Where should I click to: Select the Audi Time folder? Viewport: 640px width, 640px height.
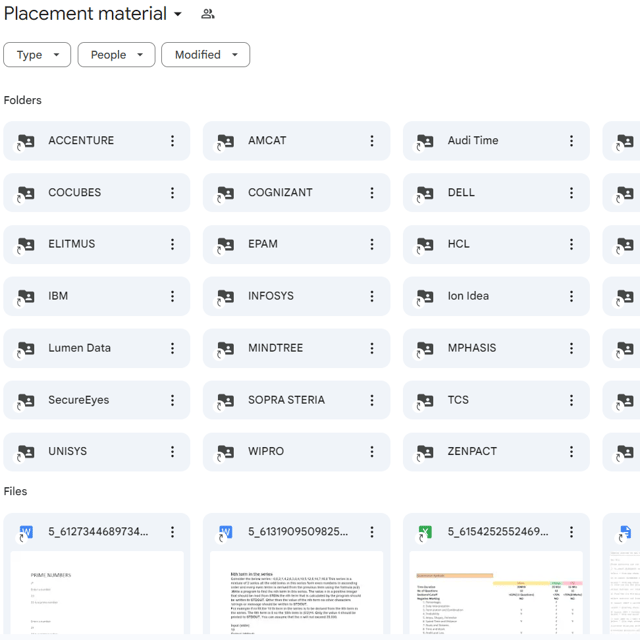473,141
